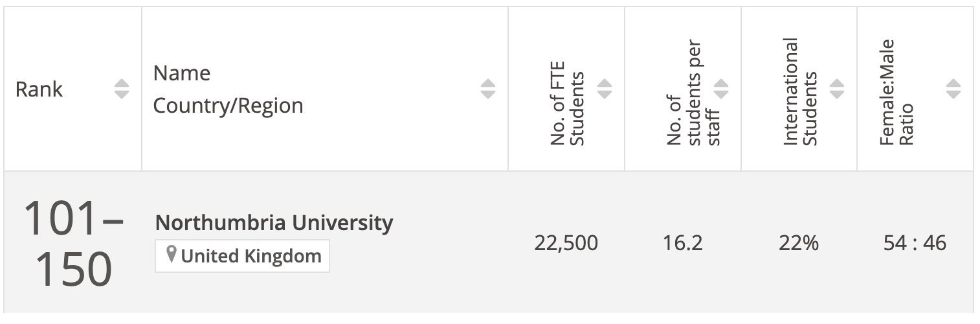Click the Name header label
980x324 pixels.
pos(182,73)
